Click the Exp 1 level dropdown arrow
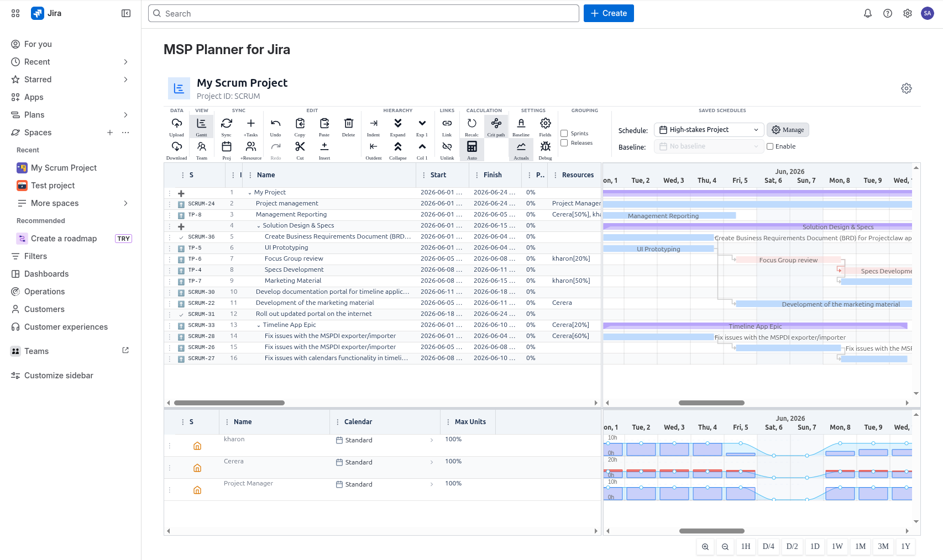Image resolution: width=943 pixels, height=560 pixels. (422, 126)
